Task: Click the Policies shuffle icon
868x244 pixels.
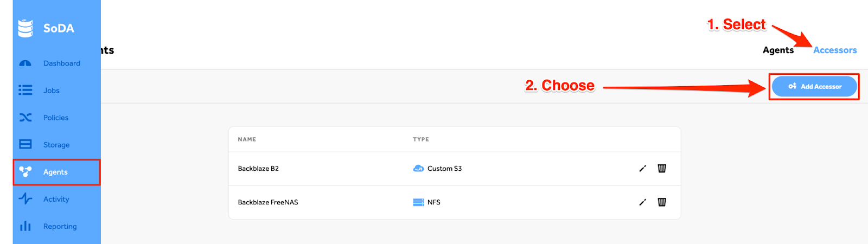Action: [x=25, y=117]
